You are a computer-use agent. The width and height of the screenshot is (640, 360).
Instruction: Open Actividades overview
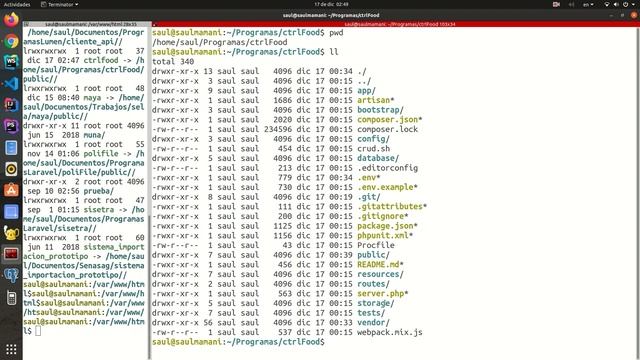pyautogui.click(x=17, y=4)
